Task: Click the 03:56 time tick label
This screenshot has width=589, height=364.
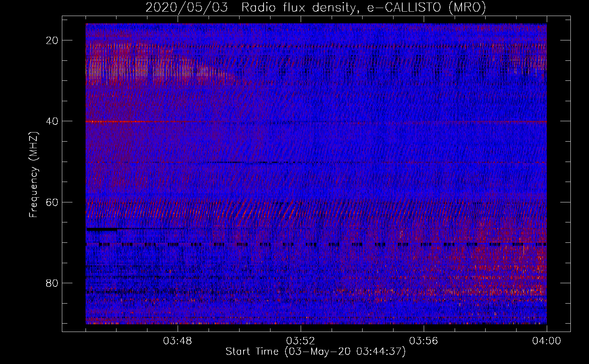Action: coord(424,341)
